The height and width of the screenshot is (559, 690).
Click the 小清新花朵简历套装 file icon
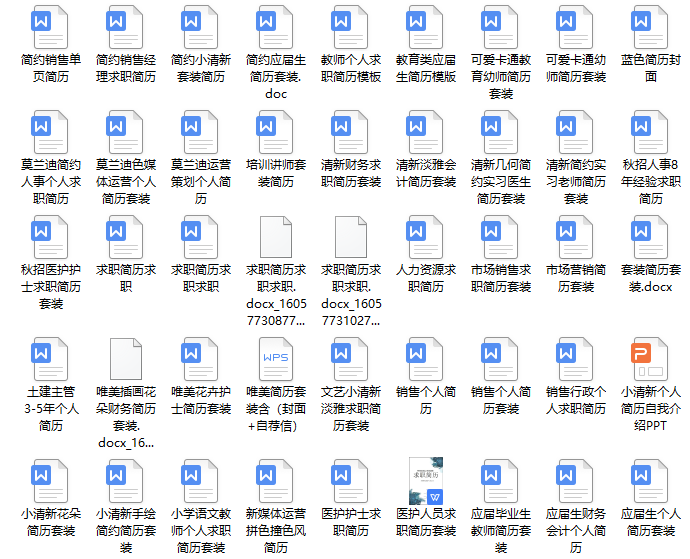click(49, 481)
